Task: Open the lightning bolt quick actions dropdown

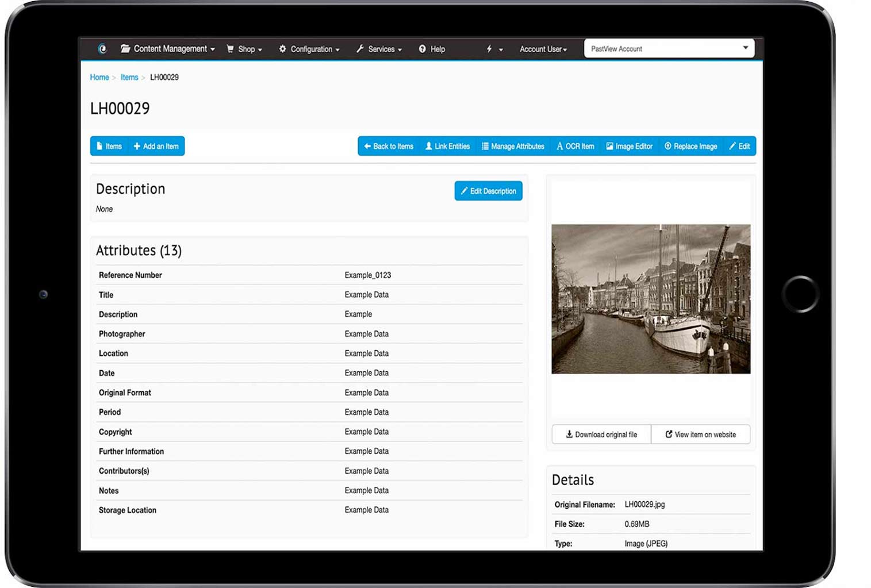Action: point(494,49)
